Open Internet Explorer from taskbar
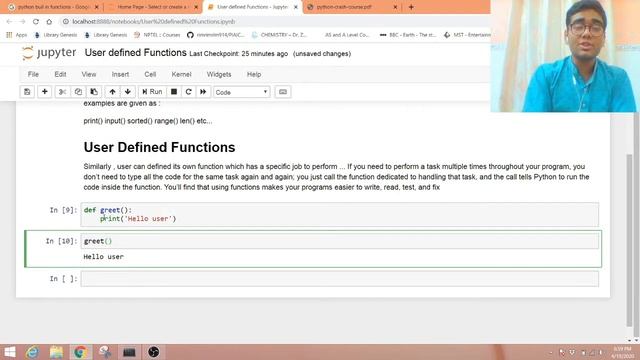Screen dimensions: 640x360 33,352
